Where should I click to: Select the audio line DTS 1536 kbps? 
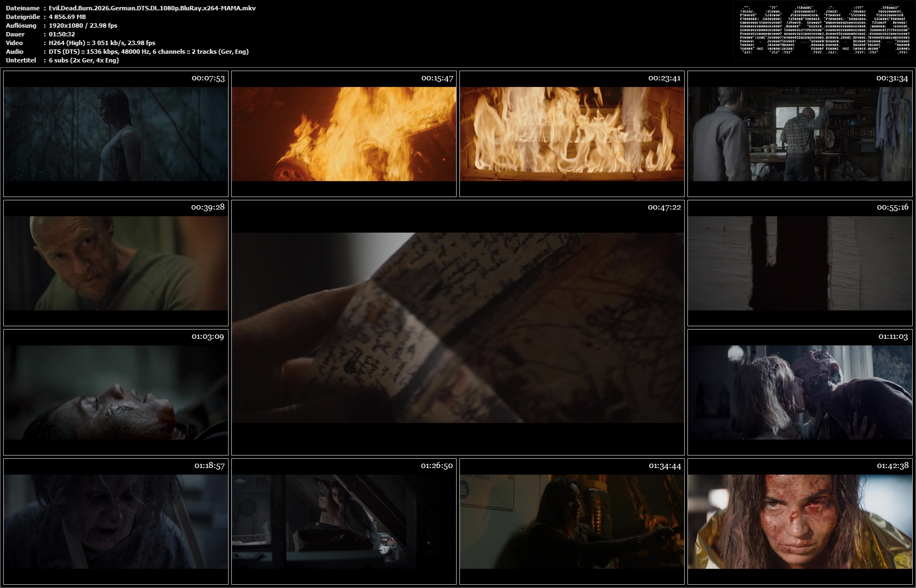click(148, 52)
